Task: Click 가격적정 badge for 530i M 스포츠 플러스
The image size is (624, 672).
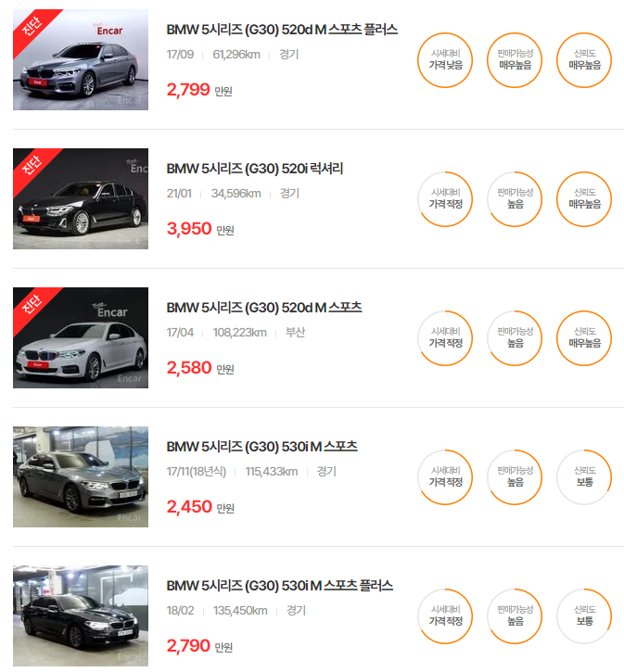Action: (x=445, y=616)
